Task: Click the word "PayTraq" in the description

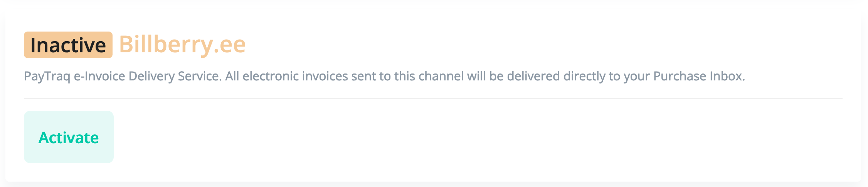Action: [x=47, y=76]
